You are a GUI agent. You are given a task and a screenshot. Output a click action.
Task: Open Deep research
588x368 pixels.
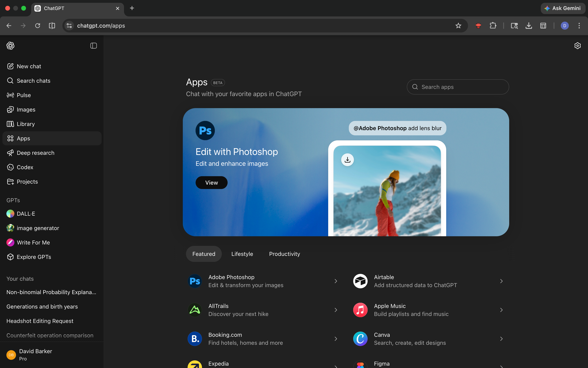coord(52,153)
